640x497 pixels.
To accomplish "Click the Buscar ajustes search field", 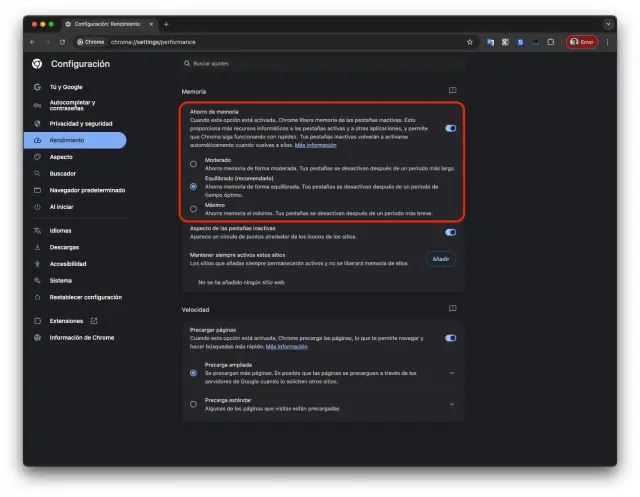I will tap(300, 64).
